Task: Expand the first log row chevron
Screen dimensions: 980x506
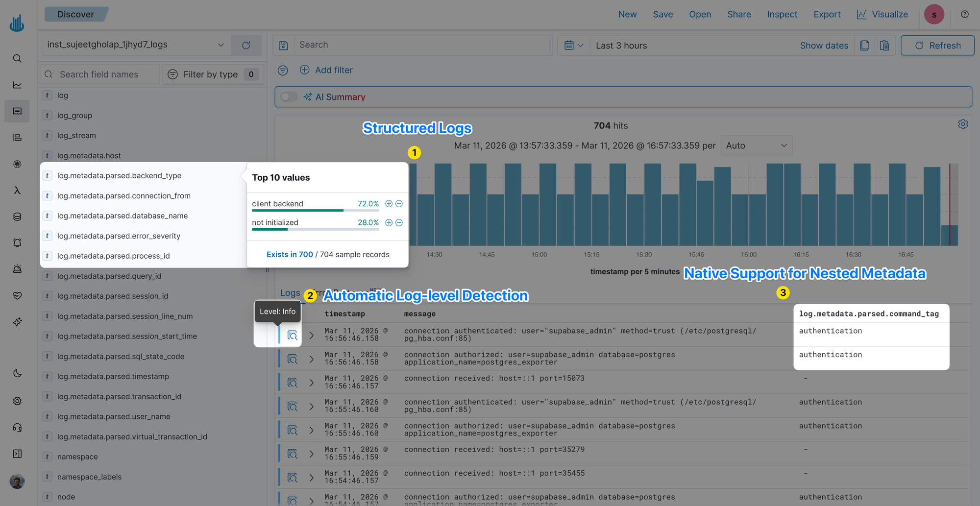Action: tap(311, 336)
